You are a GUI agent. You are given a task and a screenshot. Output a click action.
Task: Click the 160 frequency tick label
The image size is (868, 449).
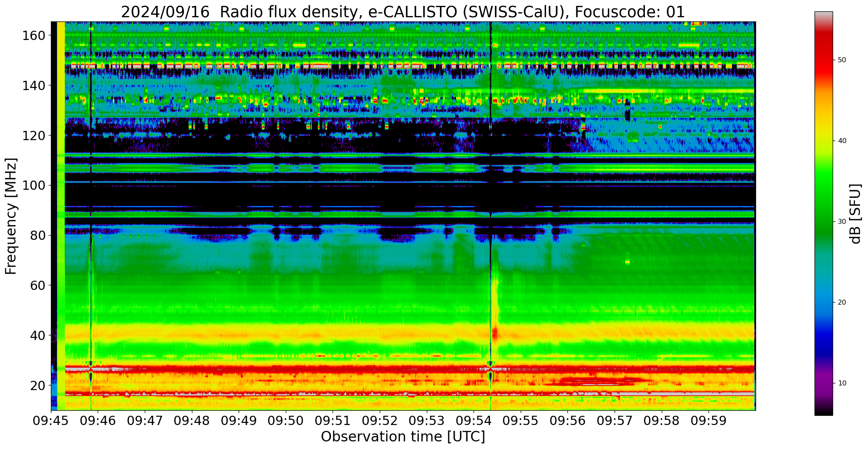coord(34,35)
